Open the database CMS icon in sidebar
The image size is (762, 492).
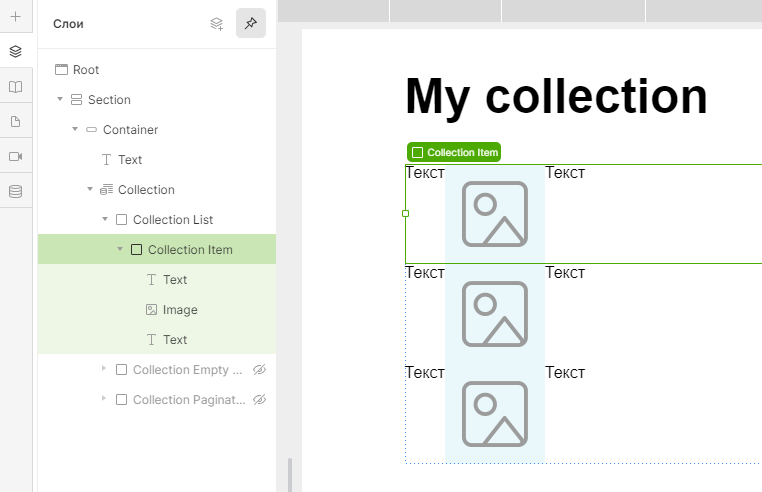16,192
